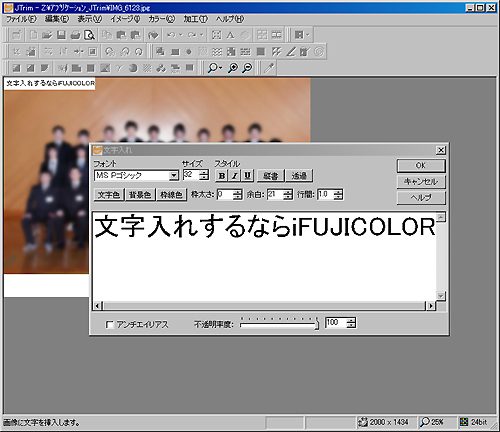Viewport: 500px width, 432px height.
Task: Click the サイズ size input field
Action: click(x=191, y=175)
